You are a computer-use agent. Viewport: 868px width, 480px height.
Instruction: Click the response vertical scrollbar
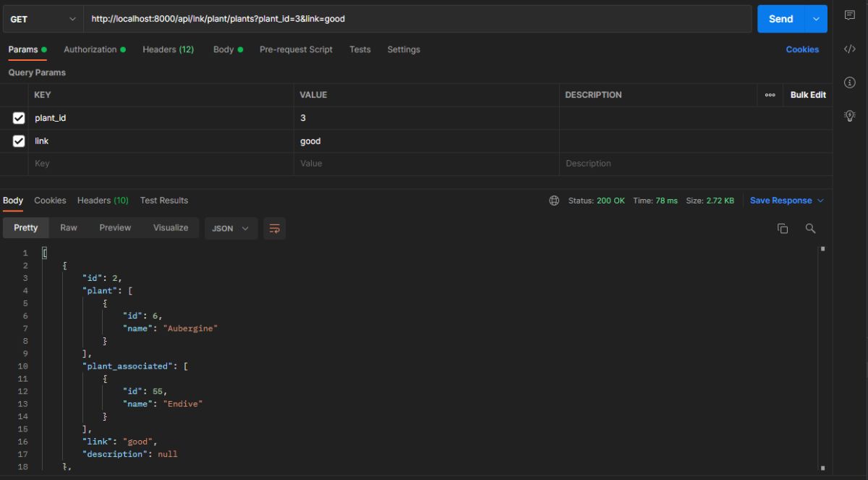click(x=822, y=358)
